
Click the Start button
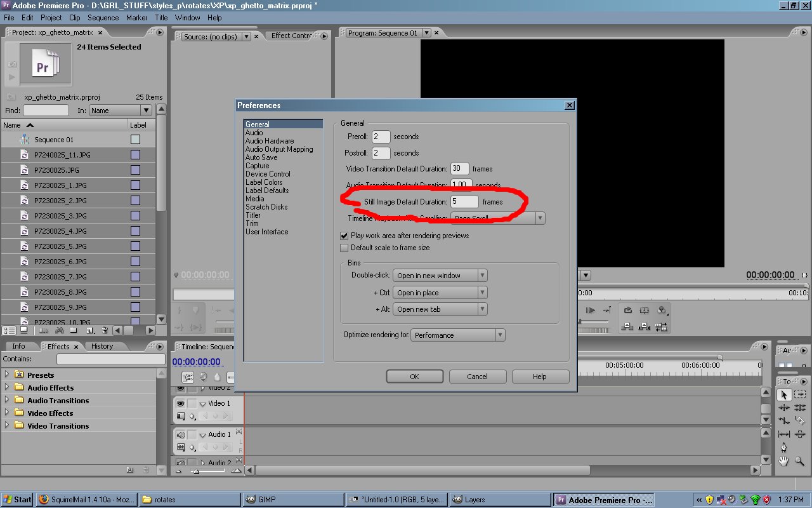(x=17, y=500)
